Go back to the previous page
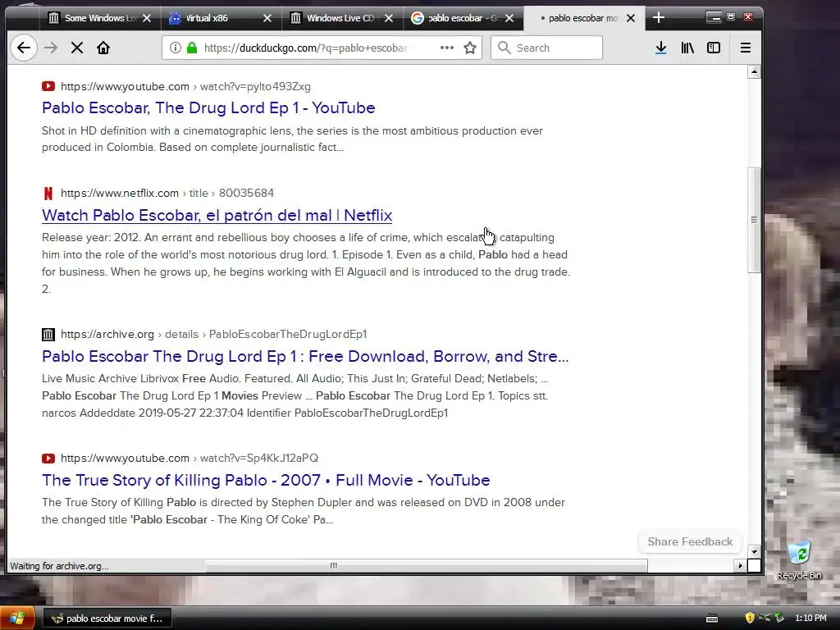This screenshot has width=840, height=630. (24, 48)
